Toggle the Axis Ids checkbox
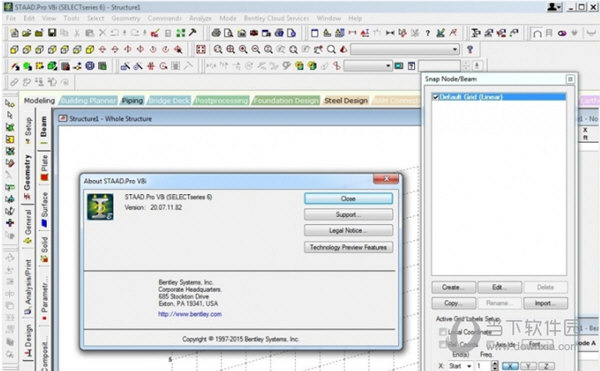Screen dimensions: 600x371 click(491, 345)
